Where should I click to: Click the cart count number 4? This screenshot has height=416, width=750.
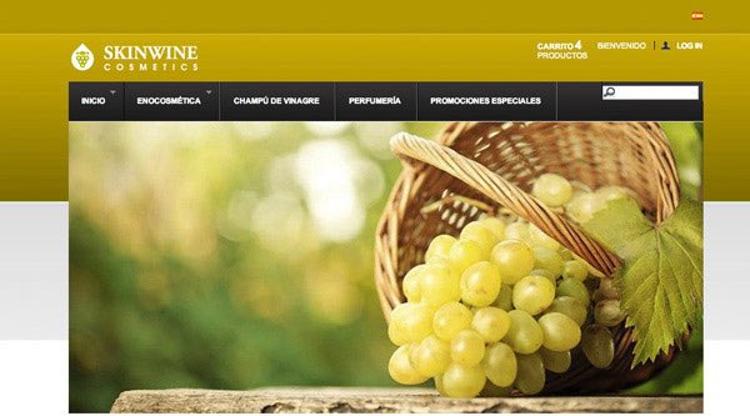[578, 45]
